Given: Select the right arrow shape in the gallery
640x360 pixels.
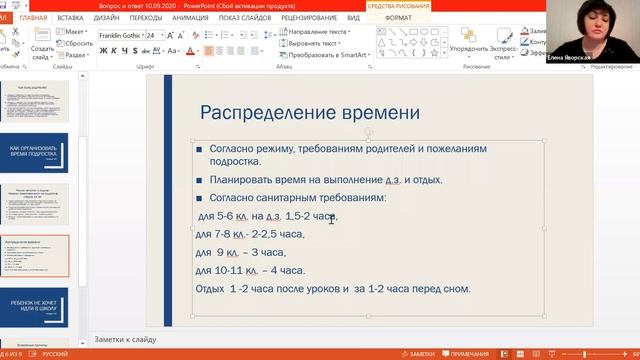Looking at the screenshot, I should [413, 42].
